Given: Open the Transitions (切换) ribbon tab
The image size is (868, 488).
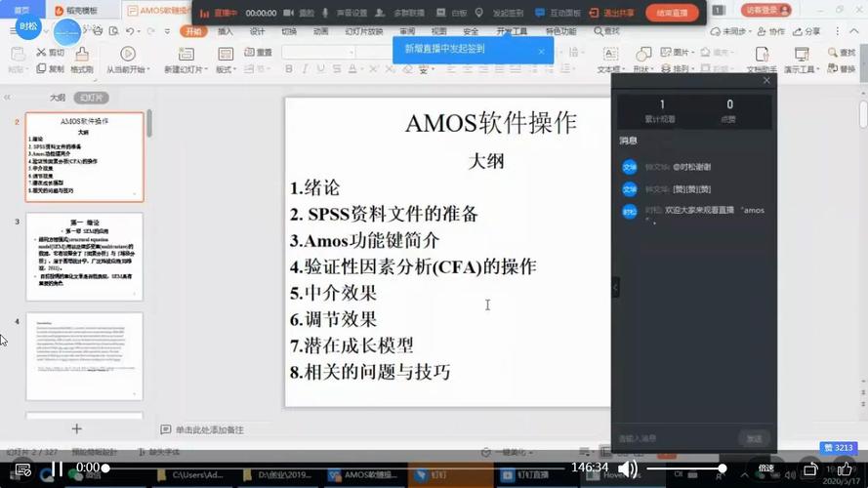Looking at the screenshot, I should coord(289,31).
